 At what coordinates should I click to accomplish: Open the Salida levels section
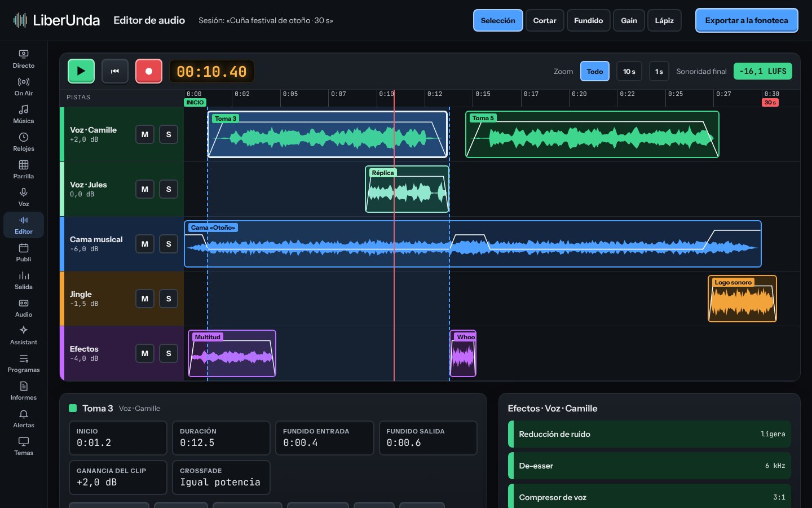(x=24, y=280)
